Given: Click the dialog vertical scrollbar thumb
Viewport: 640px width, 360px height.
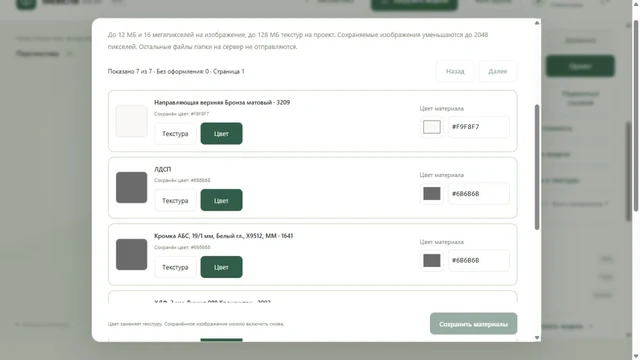Looking at the screenshot, I should 537,167.
